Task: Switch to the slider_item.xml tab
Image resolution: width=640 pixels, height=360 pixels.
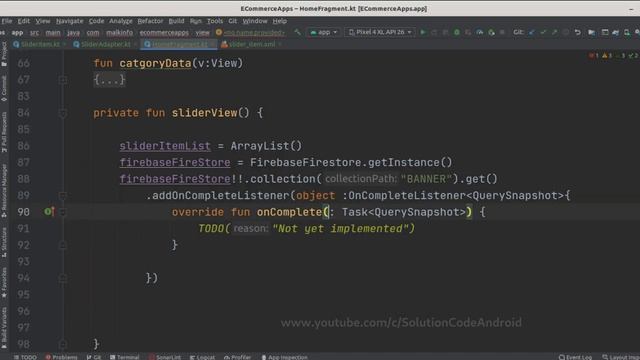Action: 251,44
